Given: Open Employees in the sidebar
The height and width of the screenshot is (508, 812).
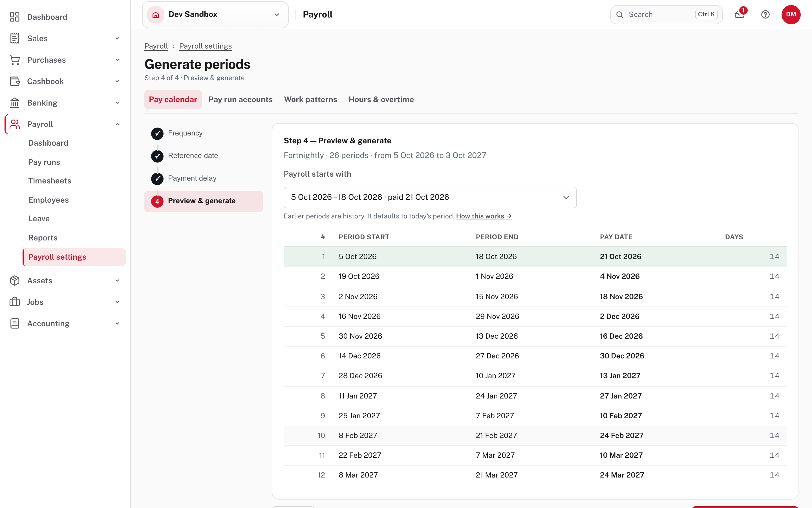Looking at the screenshot, I should tap(48, 200).
